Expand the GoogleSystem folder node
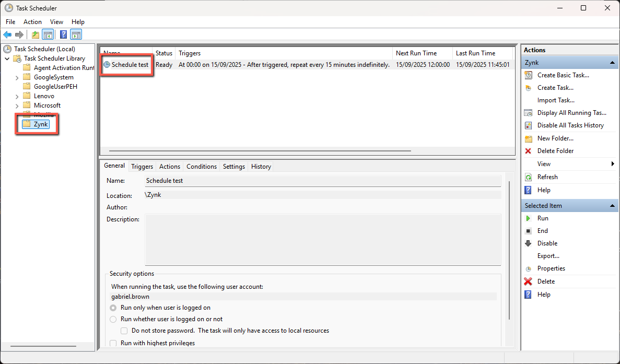This screenshot has width=620, height=364. (17, 78)
